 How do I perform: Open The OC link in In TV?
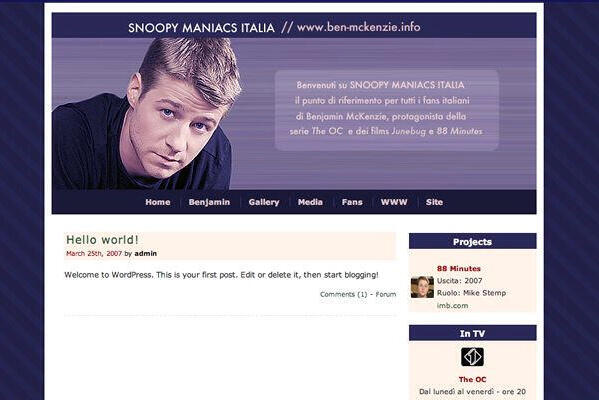point(473,379)
